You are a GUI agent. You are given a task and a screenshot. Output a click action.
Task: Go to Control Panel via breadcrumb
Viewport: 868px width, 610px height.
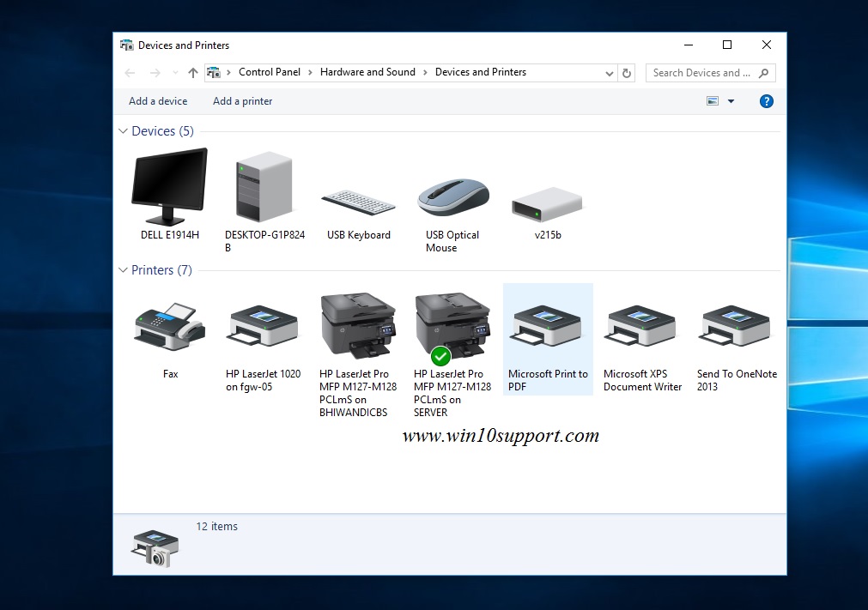point(270,72)
